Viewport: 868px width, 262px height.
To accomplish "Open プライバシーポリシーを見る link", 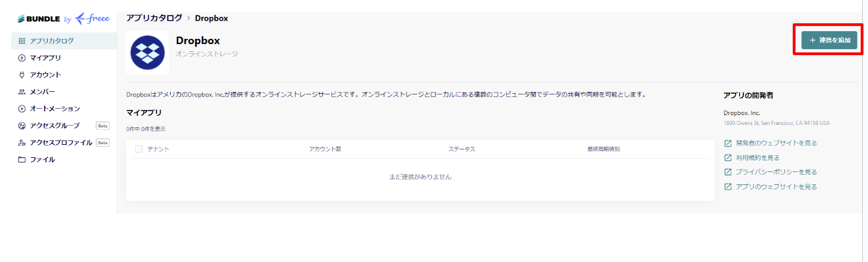I will point(777,172).
